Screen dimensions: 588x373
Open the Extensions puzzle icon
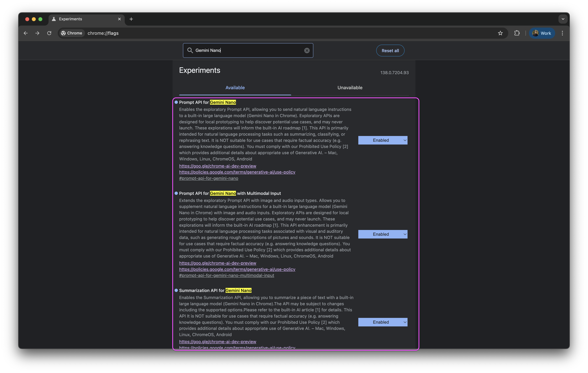517,33
